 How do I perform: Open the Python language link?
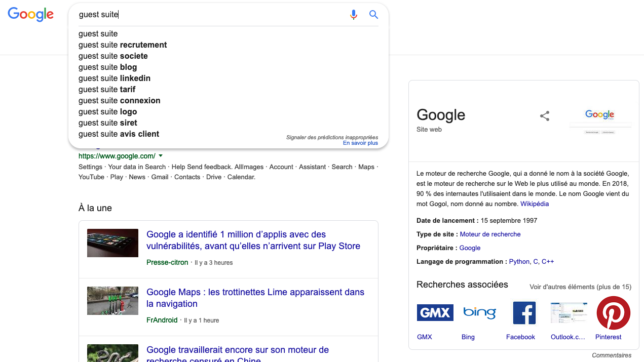519,262
